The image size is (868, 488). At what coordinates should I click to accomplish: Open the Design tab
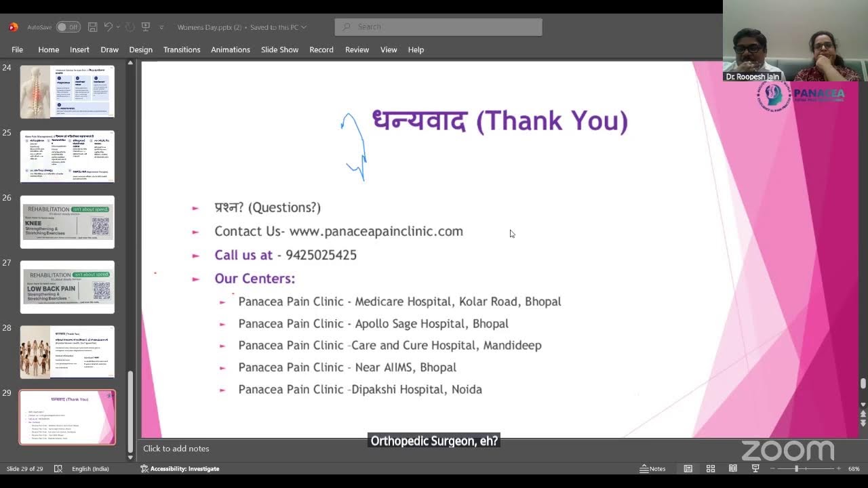tap(140, 49)
